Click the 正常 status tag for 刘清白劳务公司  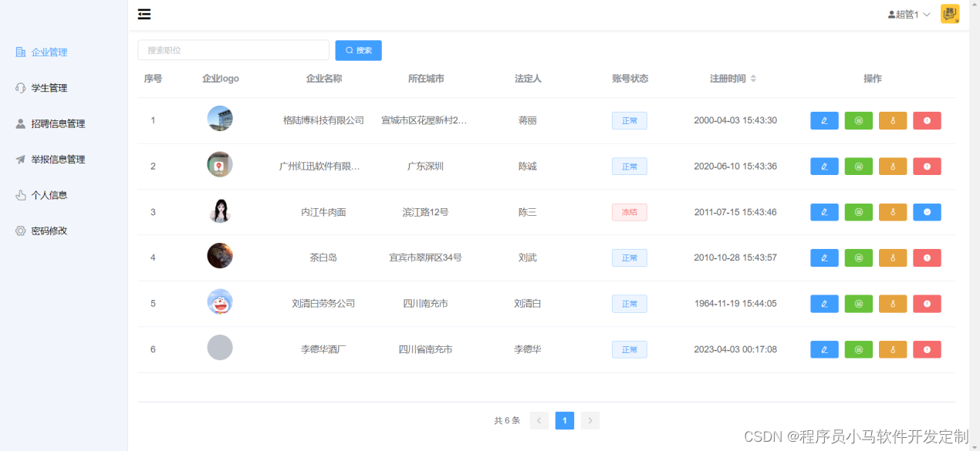629,303
